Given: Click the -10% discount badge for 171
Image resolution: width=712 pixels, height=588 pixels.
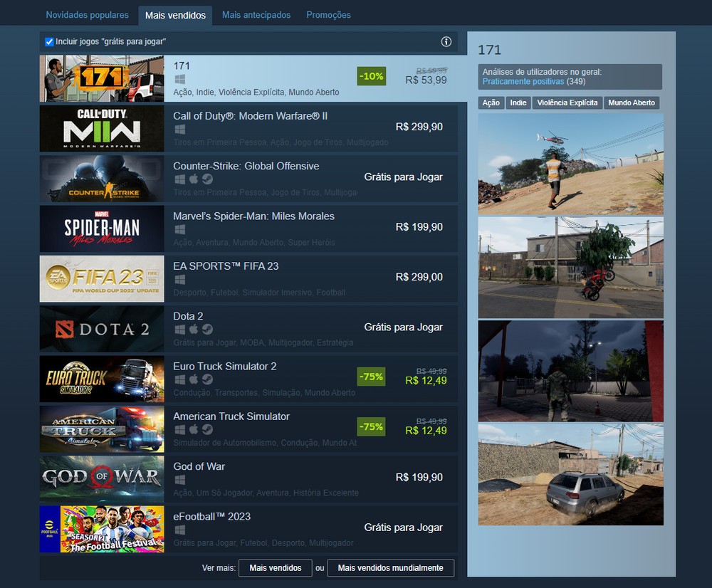Looking at the screenshot, I should [x=371, y=76].
